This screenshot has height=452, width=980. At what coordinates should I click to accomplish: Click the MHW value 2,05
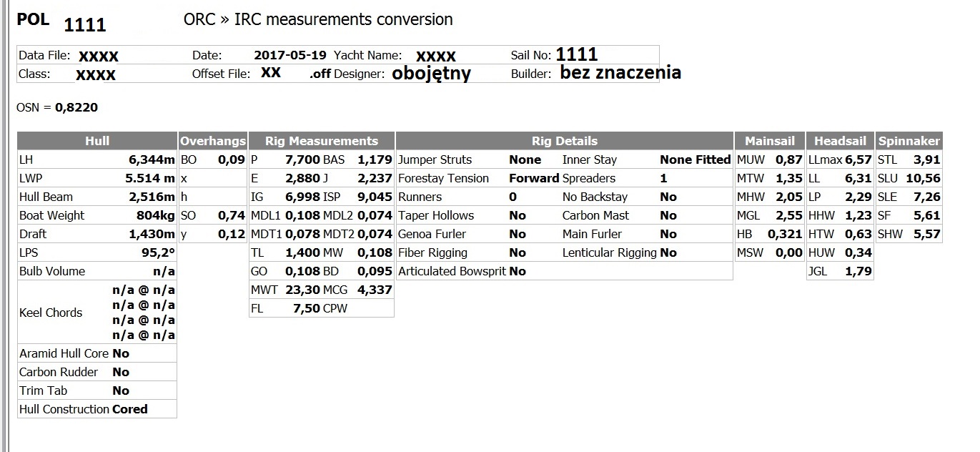(789, 197)
